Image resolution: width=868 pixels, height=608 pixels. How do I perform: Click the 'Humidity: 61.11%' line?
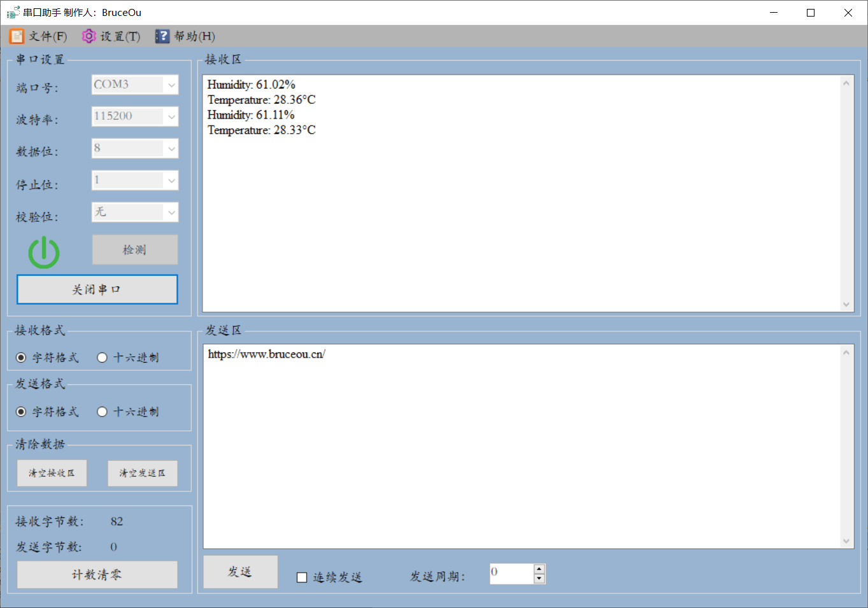[x=251, y=115]
